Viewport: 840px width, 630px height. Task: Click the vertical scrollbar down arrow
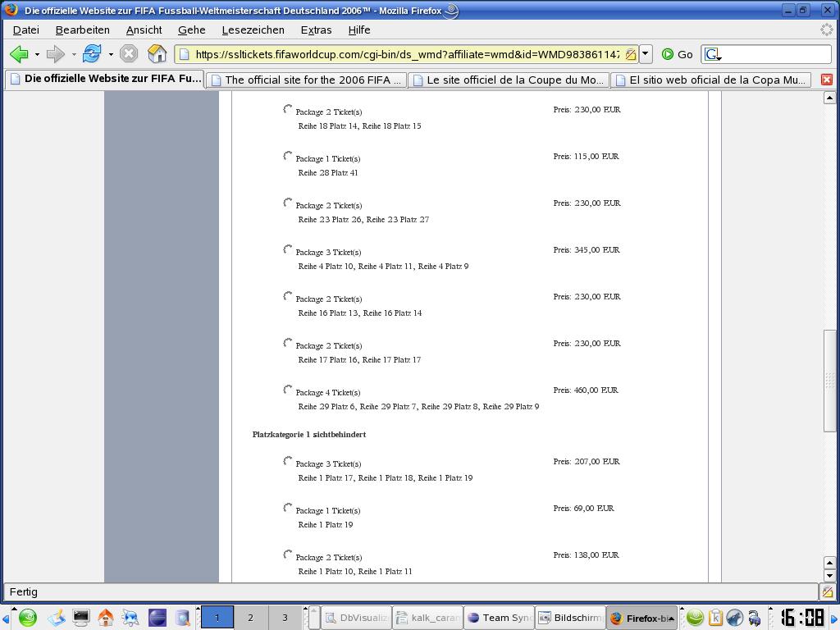pyautogui.click(x=829, y=575)
